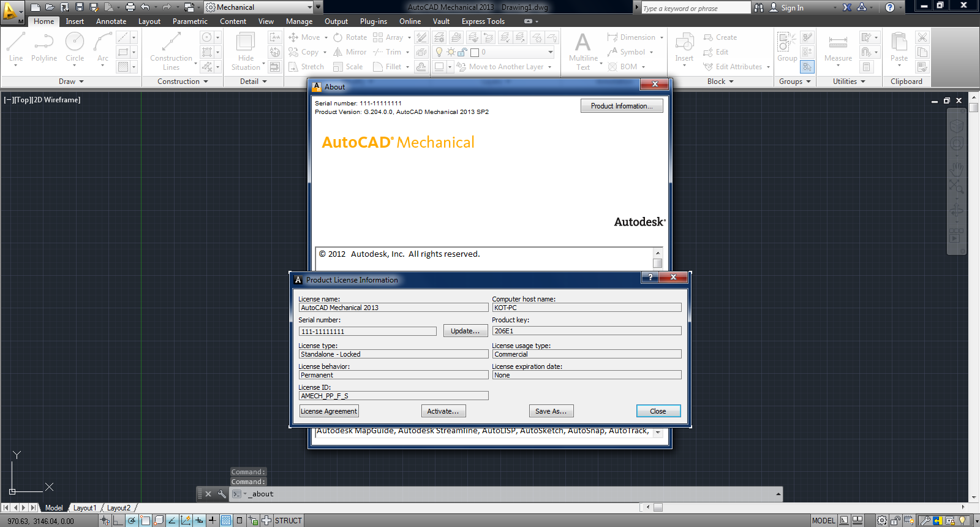Image resolution: width=980 pixels, height=527 pixels.
Task: Open the Manage ribbon tab
Action: click(299, 21)
